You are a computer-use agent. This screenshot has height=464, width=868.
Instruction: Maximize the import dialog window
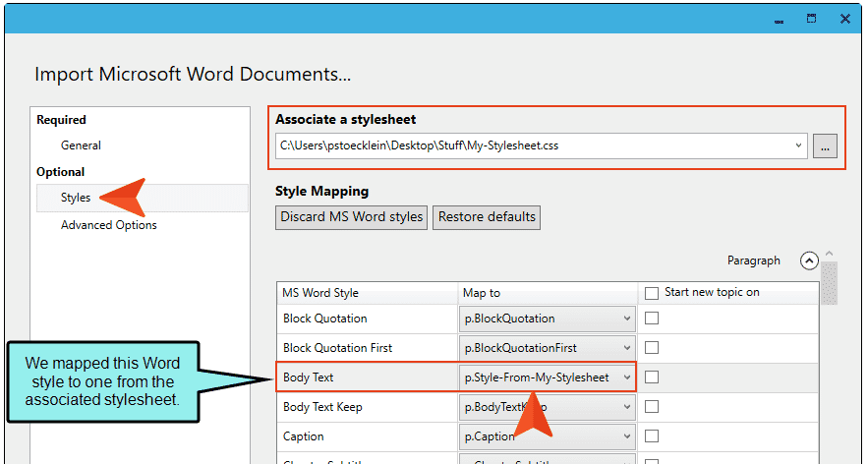pos(812,19)
